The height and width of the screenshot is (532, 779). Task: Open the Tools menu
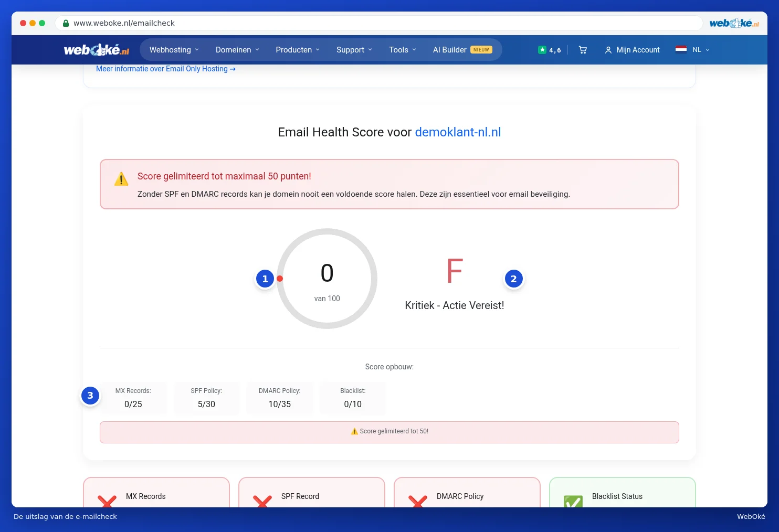tap(403, 50)
